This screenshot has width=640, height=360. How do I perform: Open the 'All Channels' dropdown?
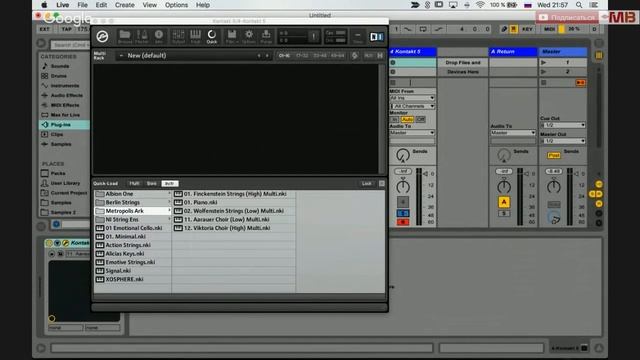[412, 106]
